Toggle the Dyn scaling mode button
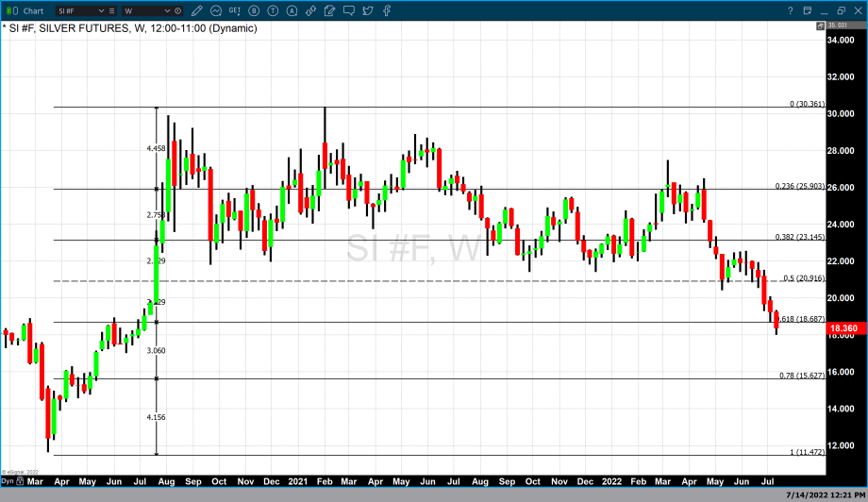The image size is (868, 502). click(8, 481)
